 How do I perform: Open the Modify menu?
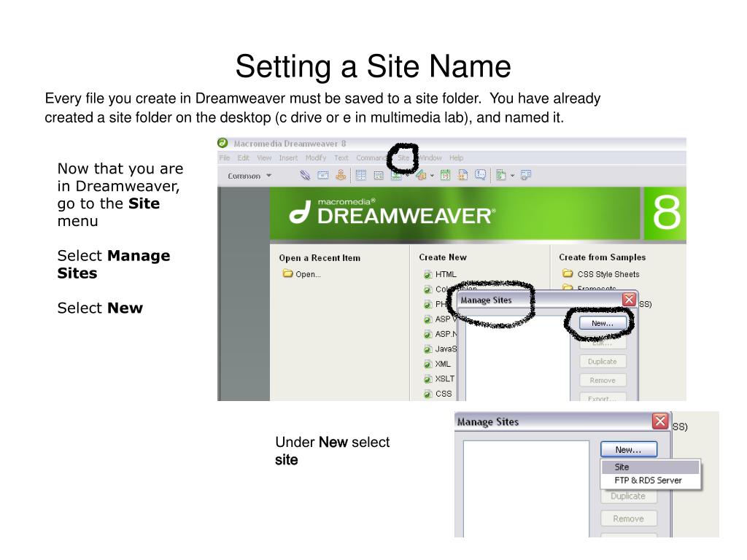pyautogui.click(x=316, y=157)
